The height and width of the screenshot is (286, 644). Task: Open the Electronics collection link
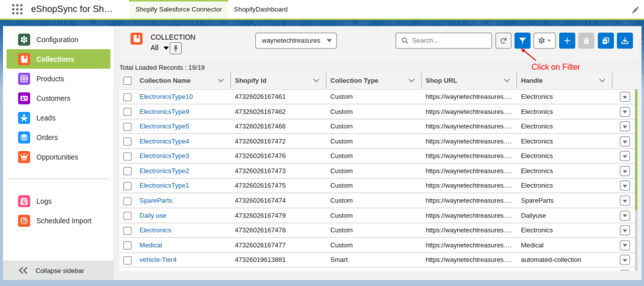[155, 230]
